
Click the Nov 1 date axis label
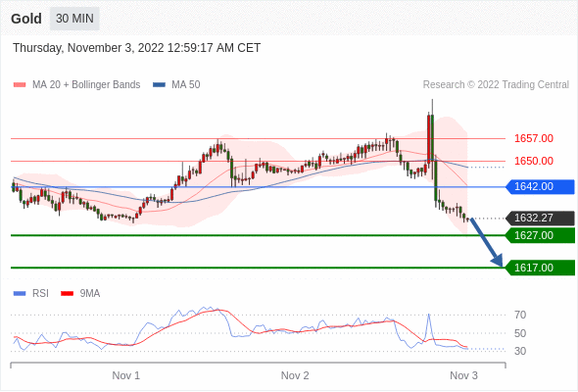[x=126, y=375]
